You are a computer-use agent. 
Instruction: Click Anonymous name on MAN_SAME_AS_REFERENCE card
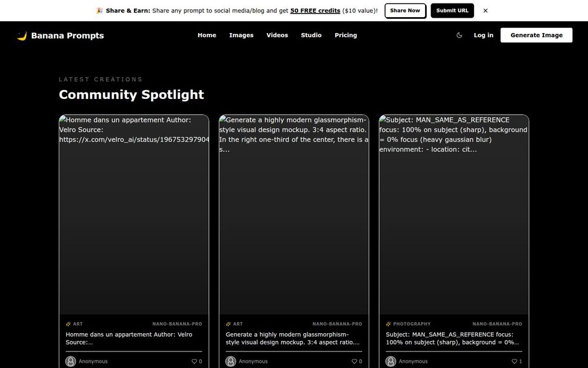(413, 362)
